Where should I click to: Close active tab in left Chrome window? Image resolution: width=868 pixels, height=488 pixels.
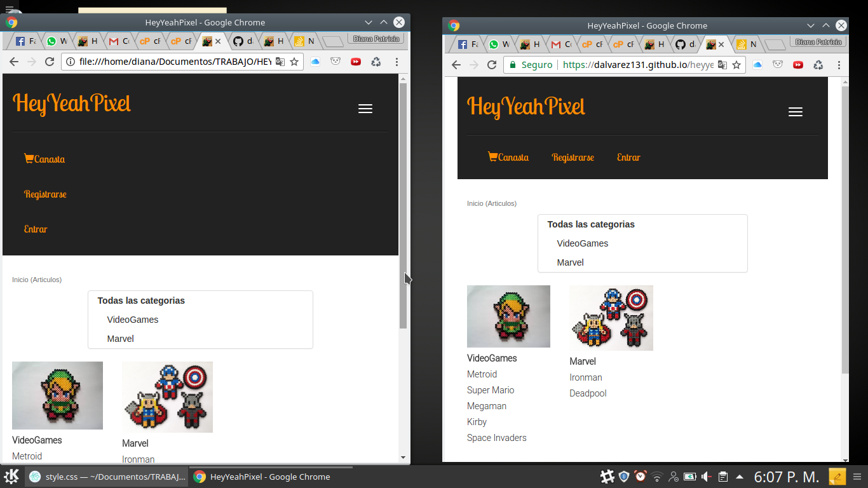(x=218, y=41)
